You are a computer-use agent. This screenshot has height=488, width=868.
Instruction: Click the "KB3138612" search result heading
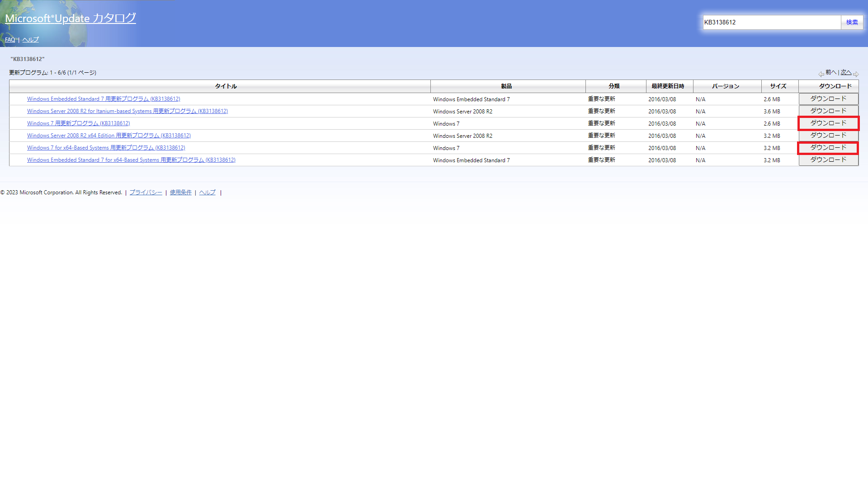click(x=28, y=59)
